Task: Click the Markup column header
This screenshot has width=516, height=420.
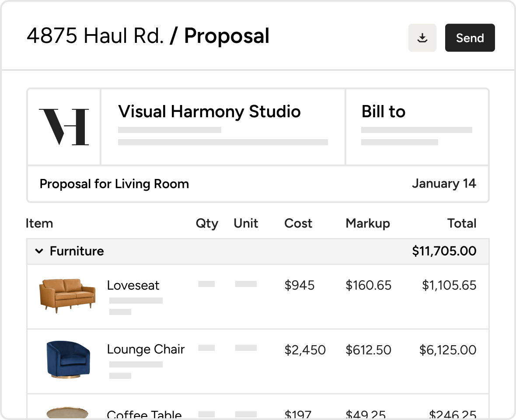Action: point(367,223)
